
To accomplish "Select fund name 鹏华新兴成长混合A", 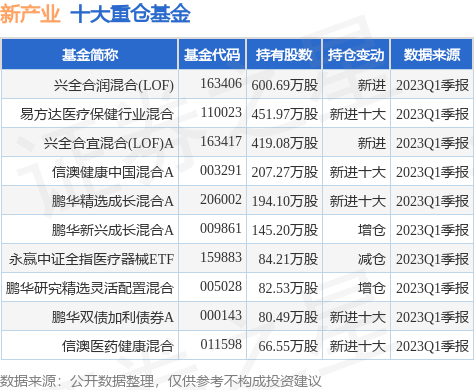I will [x=113, y=230].
